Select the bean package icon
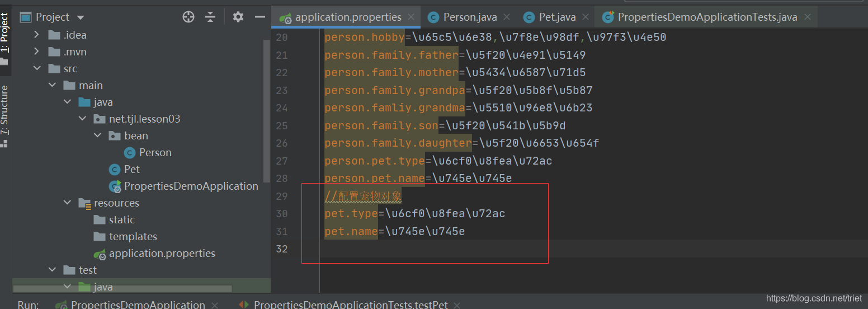Image resolution: width=868 pixels, height=309 pixels. pos(115,135)
